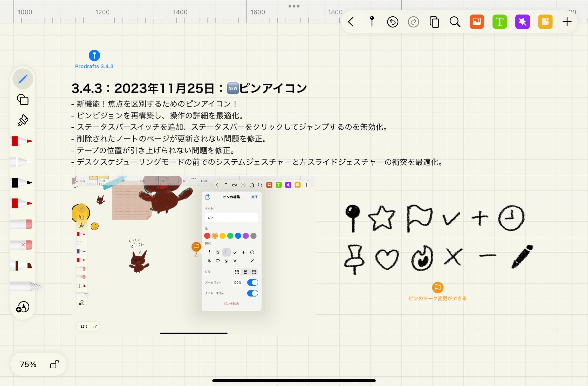The height and width of the screenshot is (386, 588).
Task: Redo the undone action
Action: (x=413, y=22)
